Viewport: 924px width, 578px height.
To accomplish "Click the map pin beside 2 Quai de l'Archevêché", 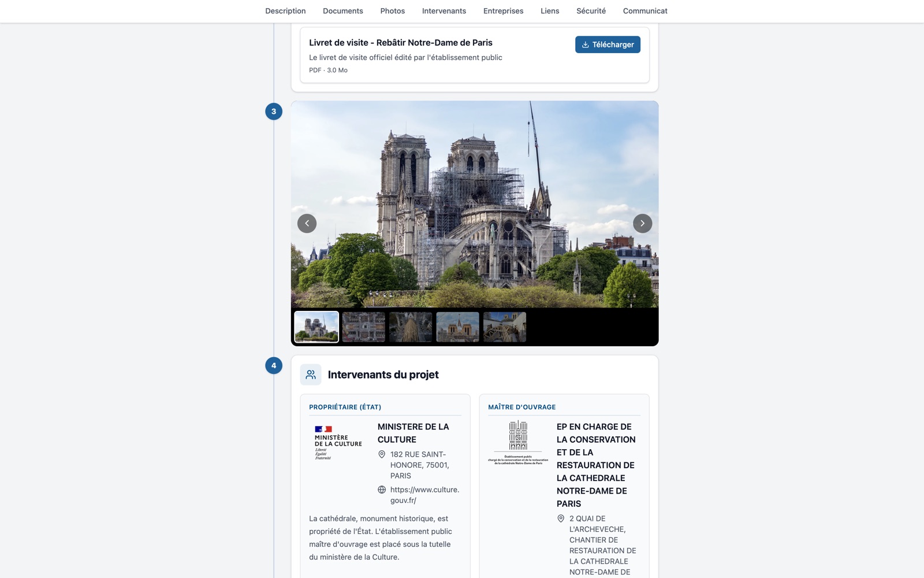I will tap(561, 518).
